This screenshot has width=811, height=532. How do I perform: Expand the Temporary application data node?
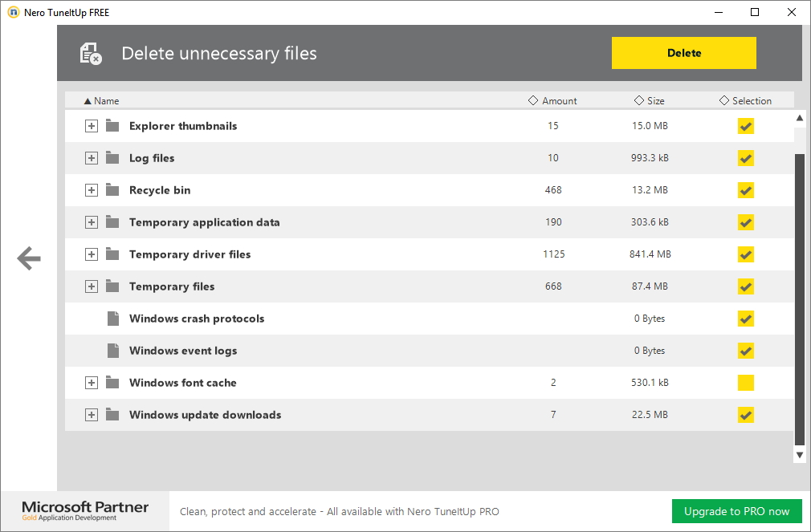pos(92,222)
